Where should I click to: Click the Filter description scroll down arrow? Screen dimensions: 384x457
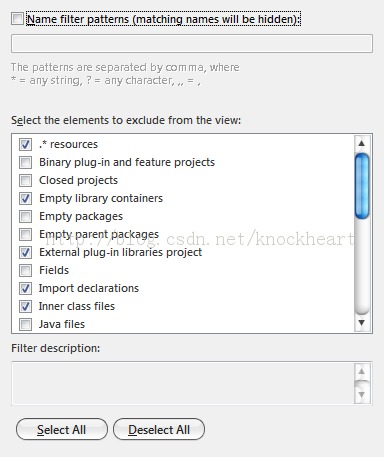[x=362, y=395]
